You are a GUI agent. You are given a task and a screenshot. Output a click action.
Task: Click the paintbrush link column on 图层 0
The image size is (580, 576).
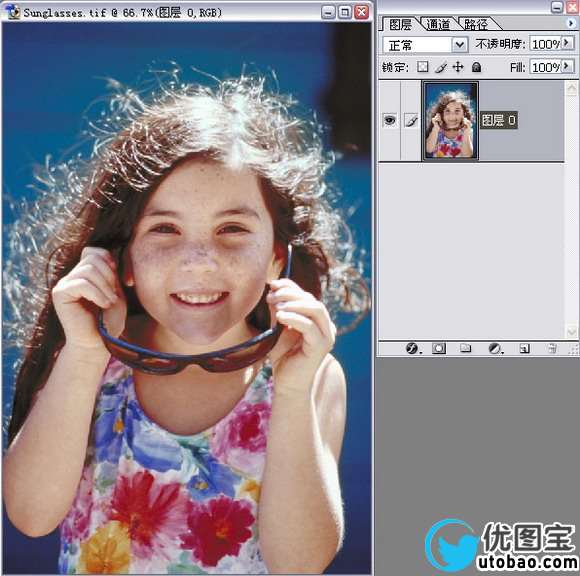pyautogui.click(x=411, y=120)
